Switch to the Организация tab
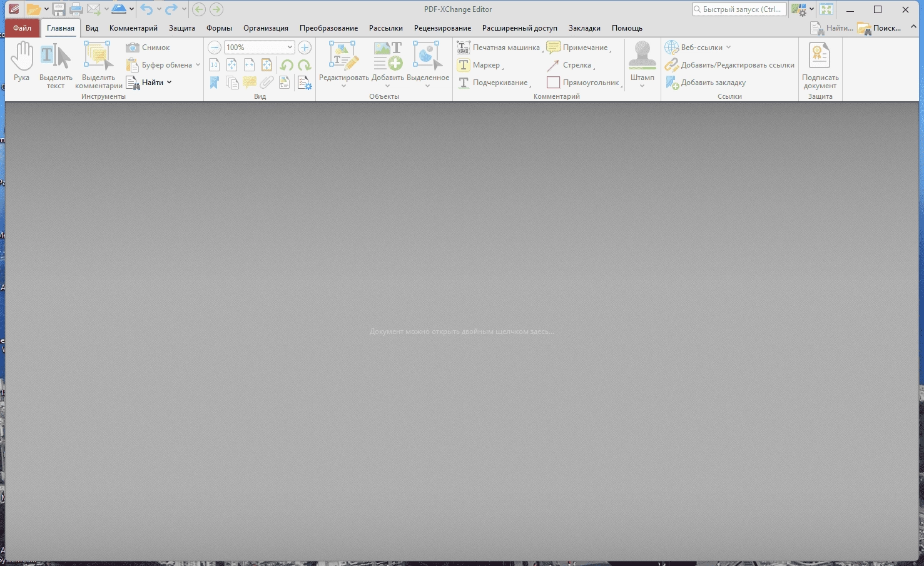The height and width of the screenshot is (566, 924). tap(266, 28)
